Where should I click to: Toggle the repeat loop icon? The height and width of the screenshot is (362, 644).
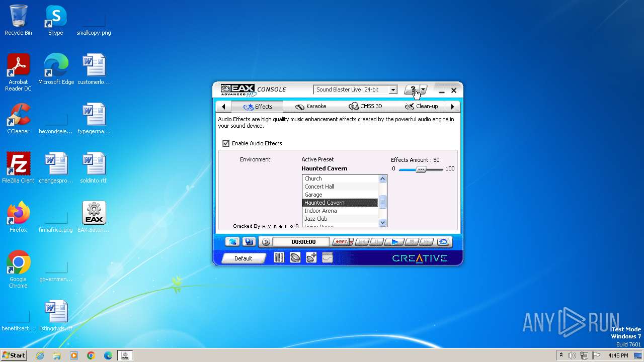[443, 242]
